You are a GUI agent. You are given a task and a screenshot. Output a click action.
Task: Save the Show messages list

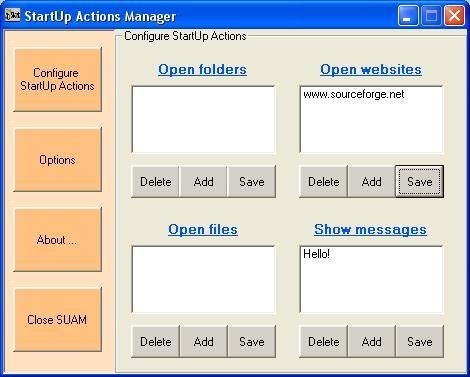420,342
